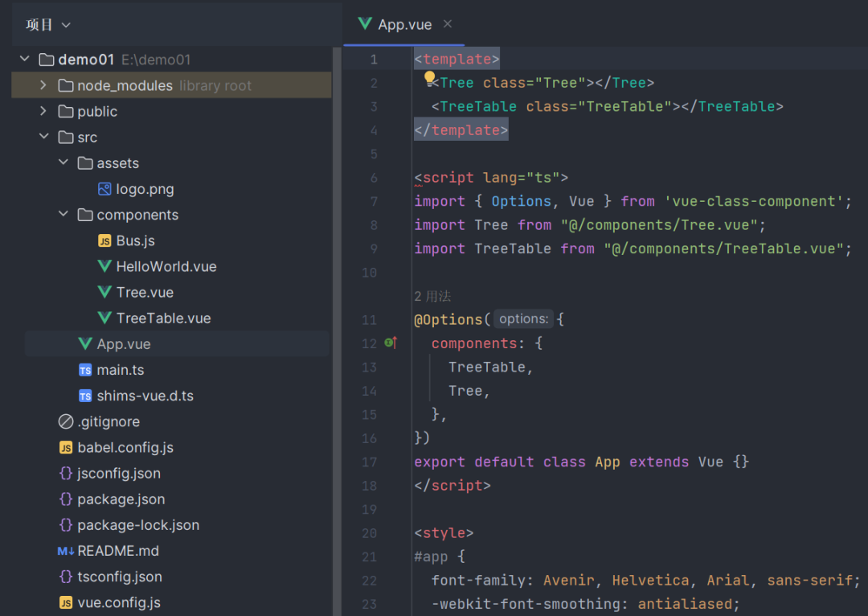Click the yellow lightbulb intention icon
This screenshot has width=868, height=616.
429,77
